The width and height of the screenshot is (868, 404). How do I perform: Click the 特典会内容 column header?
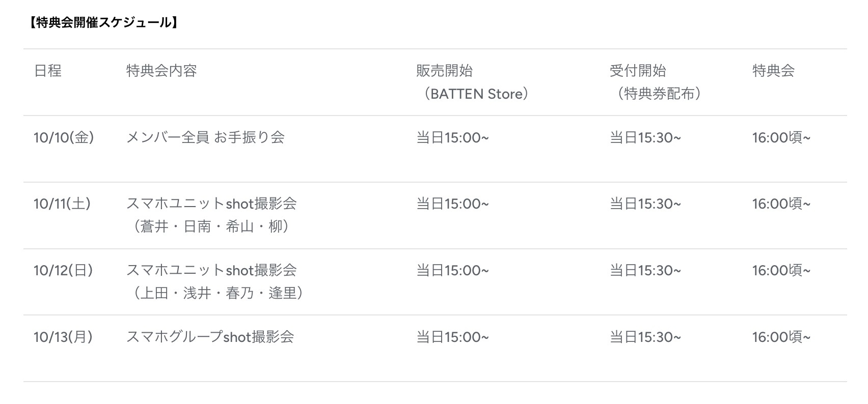161,71
